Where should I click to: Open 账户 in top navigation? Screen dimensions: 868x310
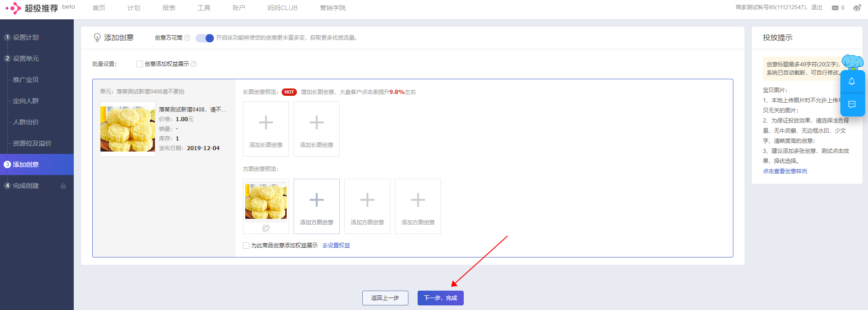click(239, 8)
